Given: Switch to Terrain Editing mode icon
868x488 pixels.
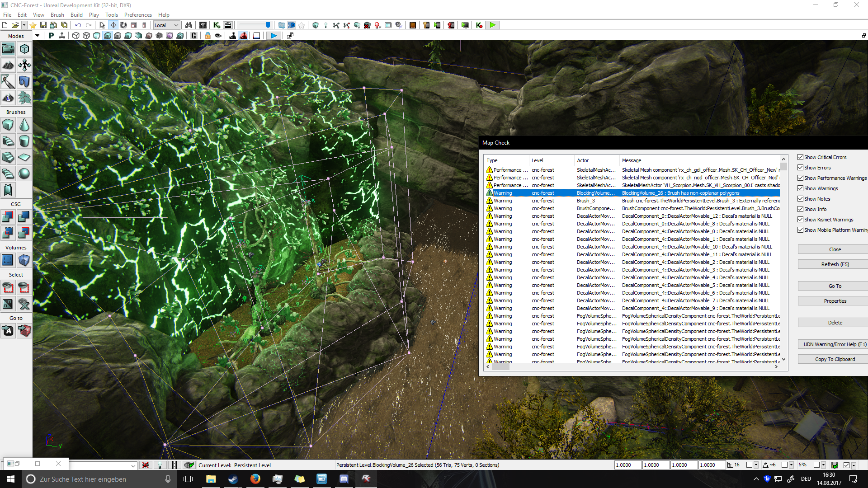Looking at the screenshot, I should pyautogui.click(x=8, y=65).
